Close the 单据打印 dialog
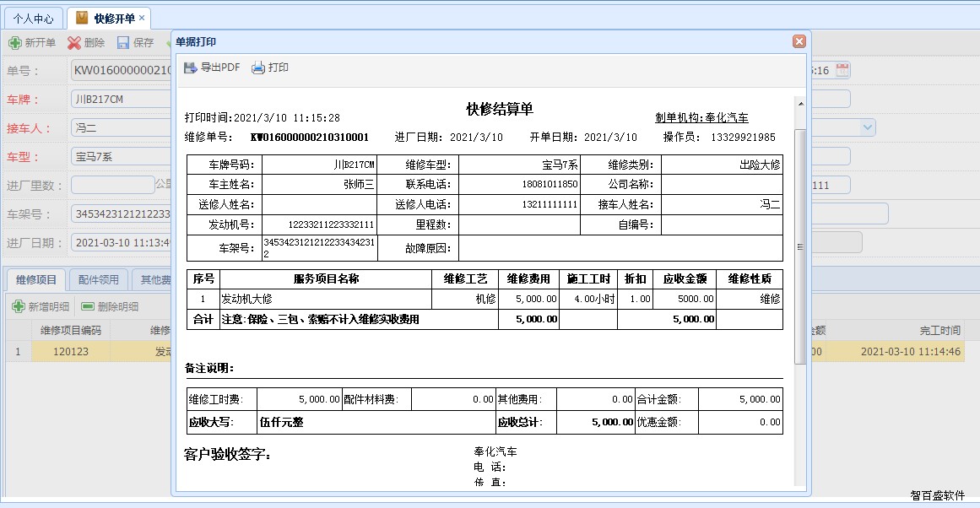Screen dimensions: 980x508 (x=799, y=41)
